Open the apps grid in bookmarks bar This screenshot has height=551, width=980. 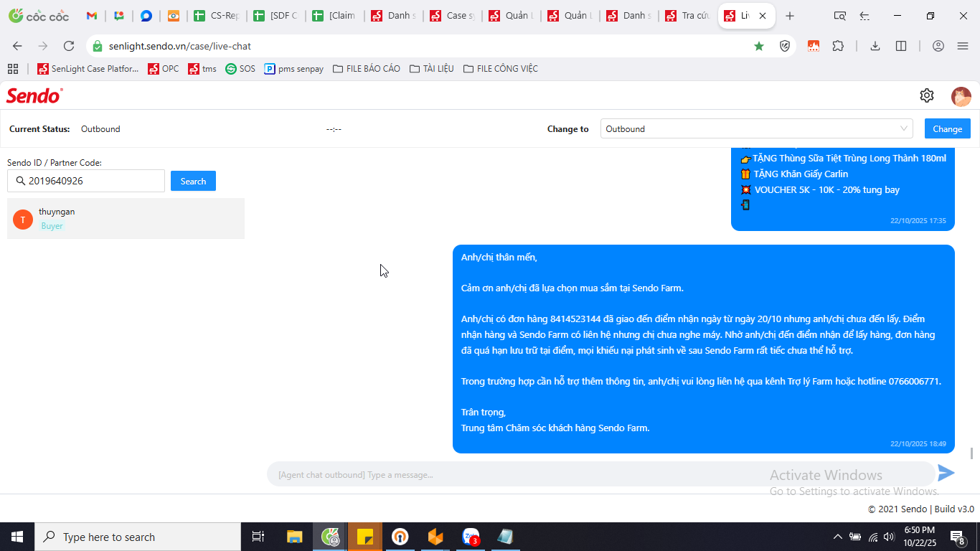(x=13, y=69)
